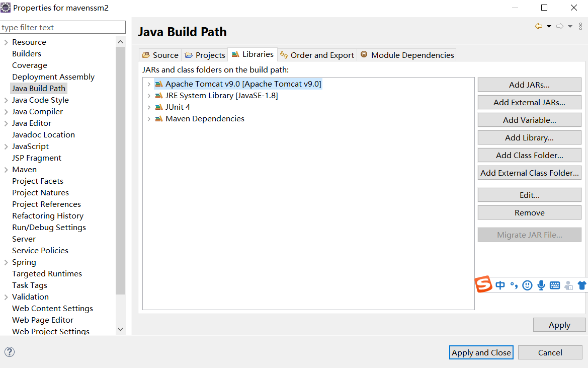Click the Apply button
588x368 pixels.
[559, 325]
